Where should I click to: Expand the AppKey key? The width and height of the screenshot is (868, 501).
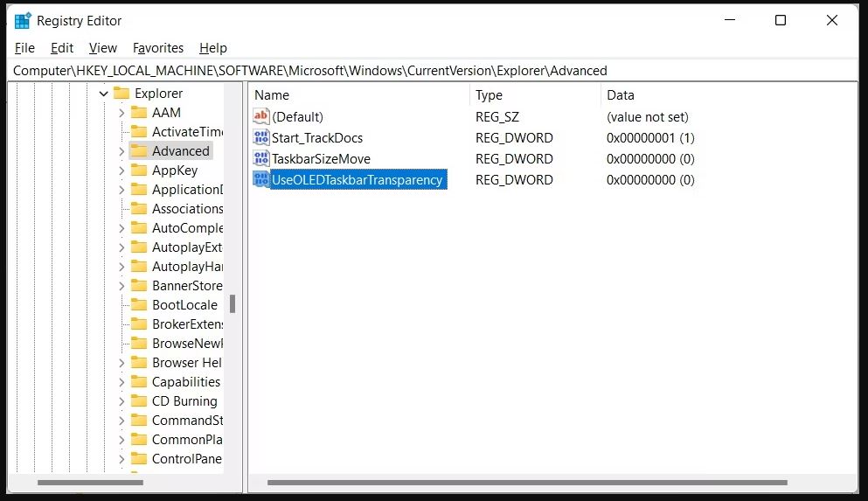(122, 170)
